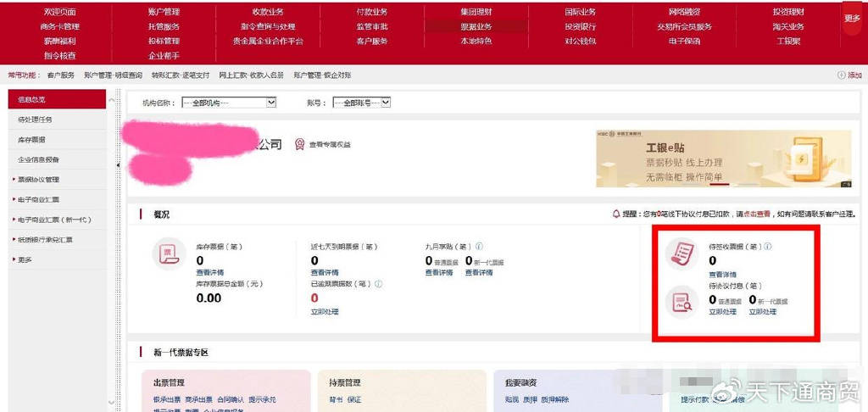This screenshot has height=412, width=868.
Task: Click the 库存票据 bill icon in overview
Action: coord(169,254)
